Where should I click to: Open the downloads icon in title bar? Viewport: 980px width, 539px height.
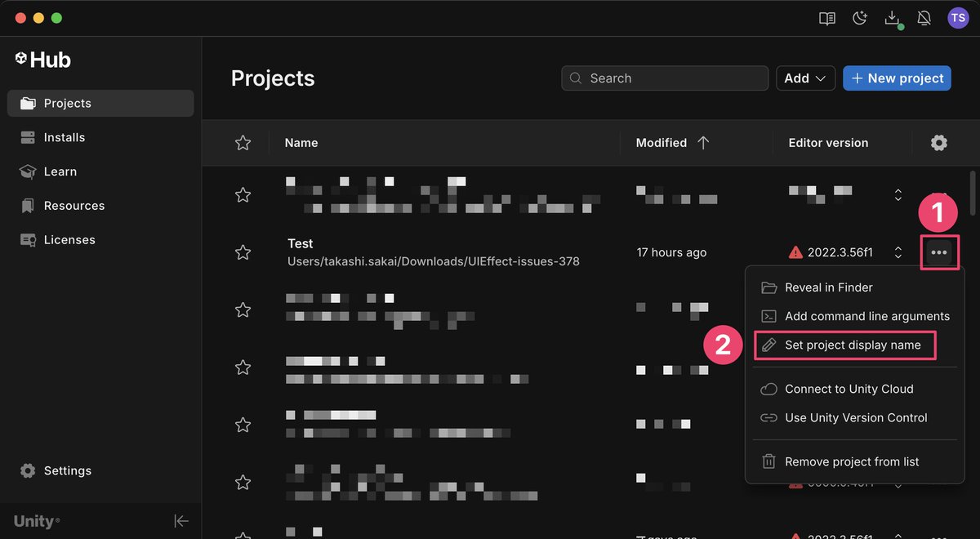click(893, 18)
